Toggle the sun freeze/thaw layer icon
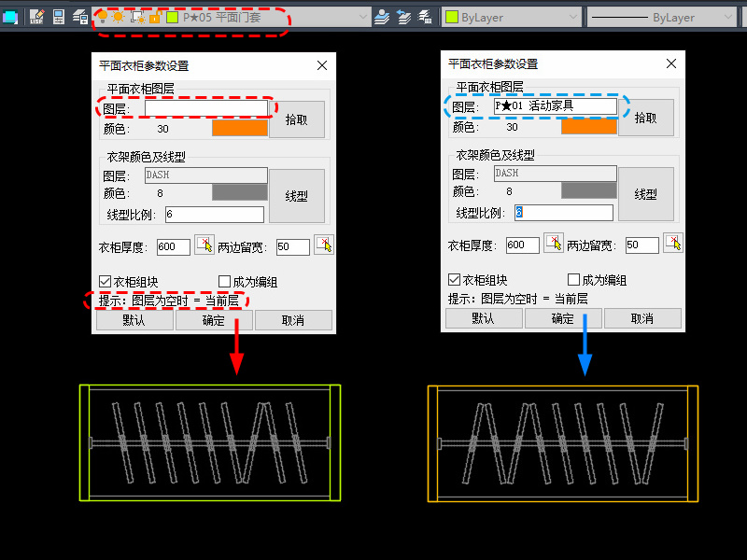This screenshot has height=560, width=747. 119,17
